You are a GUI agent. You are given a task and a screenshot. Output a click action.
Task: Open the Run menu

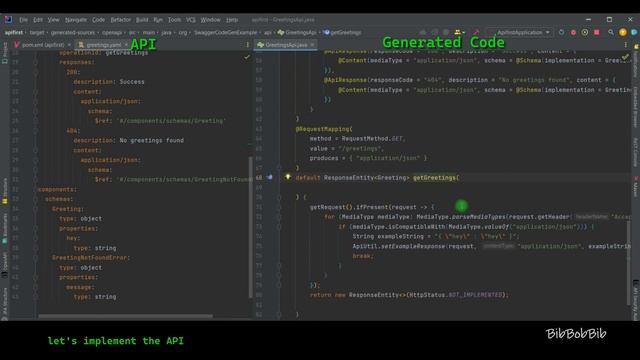(x=158, y=20)
